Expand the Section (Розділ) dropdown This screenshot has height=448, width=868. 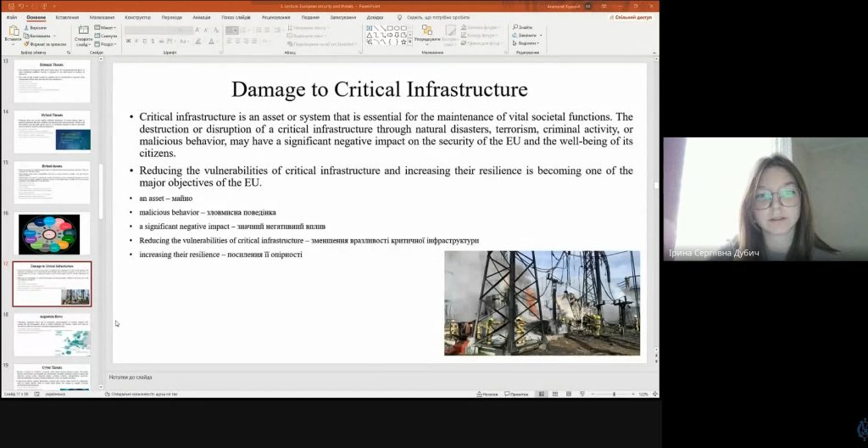pos(108,44)
